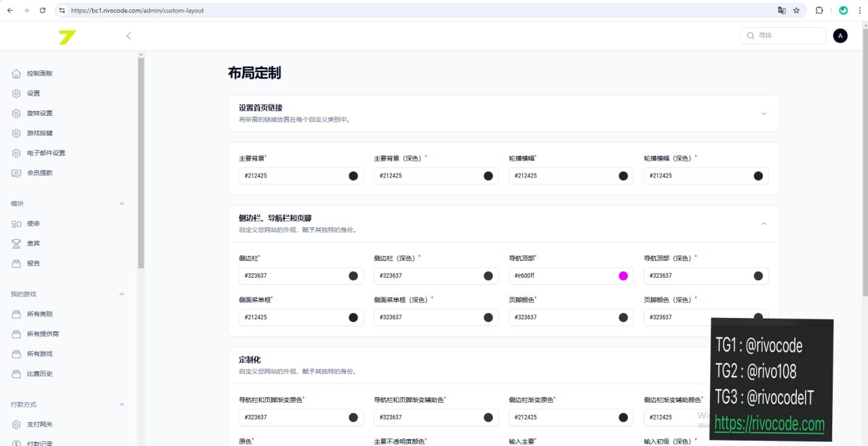The width and height of the screenshot is (868, 446).
Task: Click the sidebar collapse arrow icon
Action: (x=129, y=36)
